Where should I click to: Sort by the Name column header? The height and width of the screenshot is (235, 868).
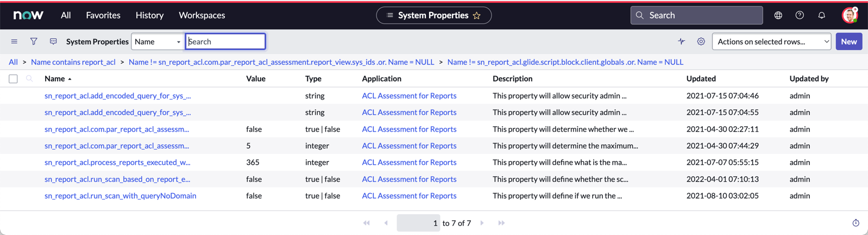coord(55,79)
